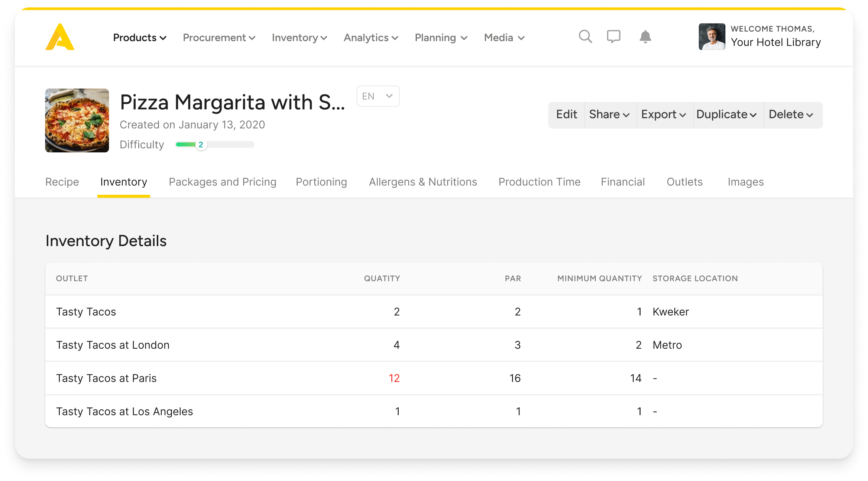Viewport: 868px width, 481px height.
Task: Open the chat messages icon
Action: [613, 37]
